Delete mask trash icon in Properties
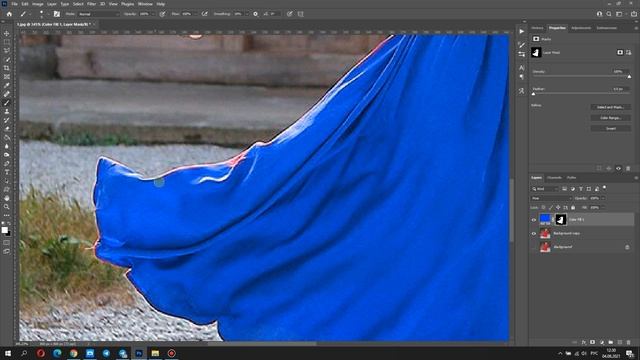Screen dimensions: 640x360 tap(628, 168)
